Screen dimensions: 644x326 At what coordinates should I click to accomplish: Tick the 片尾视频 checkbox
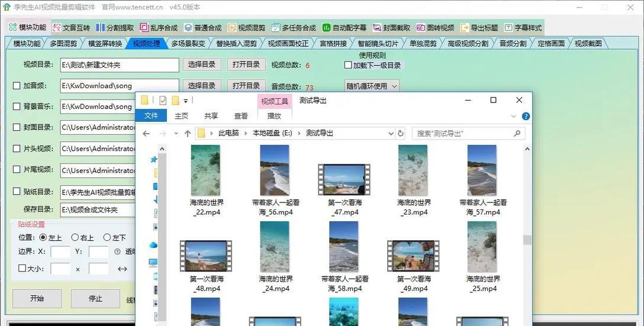[x=17, y=169]
